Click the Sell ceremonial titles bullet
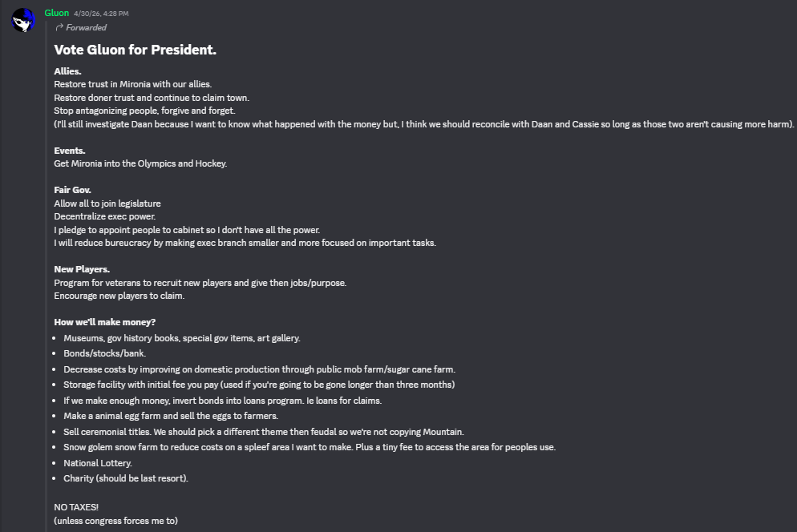This screenshot has height=532, width=797. 264,432
